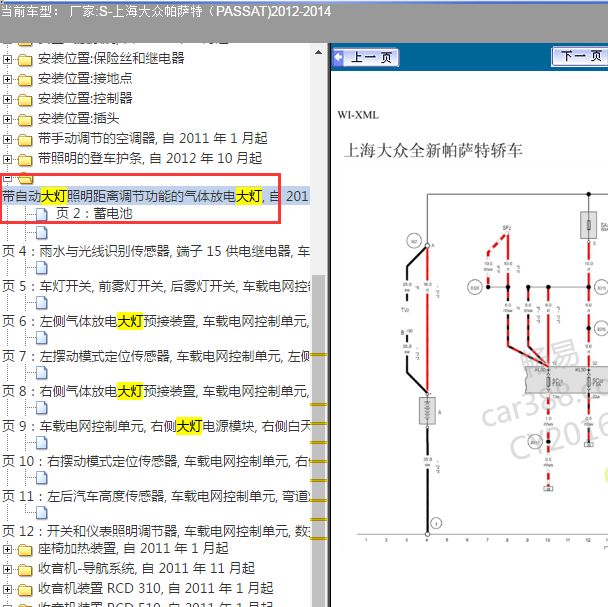Select 安装位置:接地点 label

85,79
